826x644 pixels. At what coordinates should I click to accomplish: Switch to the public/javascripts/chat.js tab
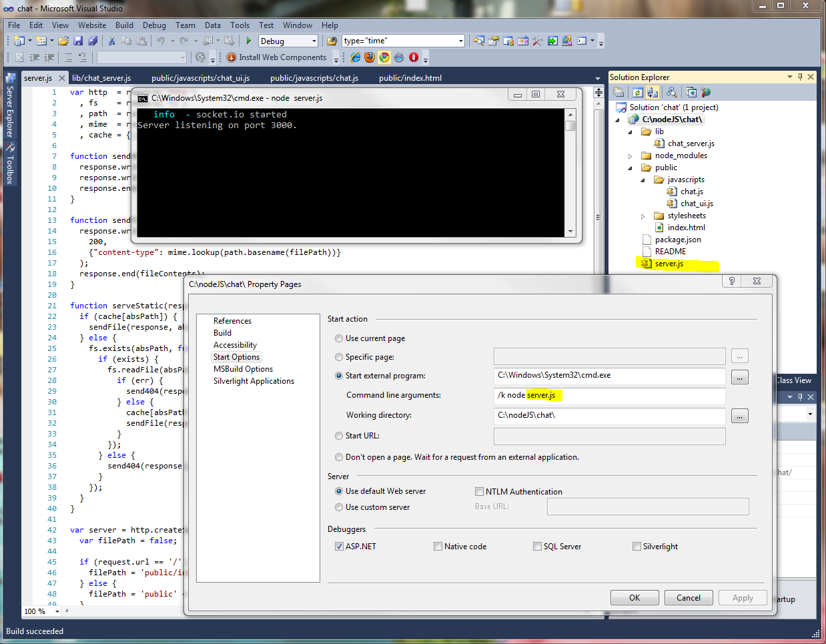[314, 78]
